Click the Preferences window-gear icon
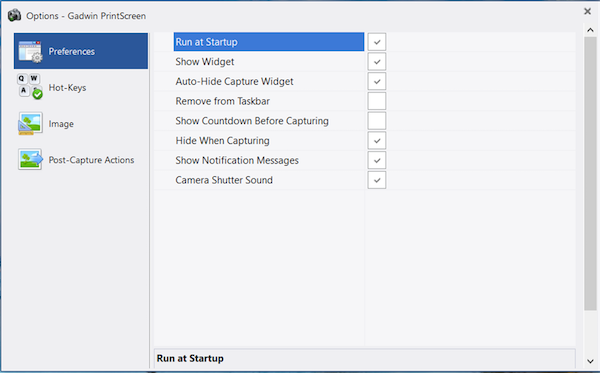600x373 pixels. 30,51
